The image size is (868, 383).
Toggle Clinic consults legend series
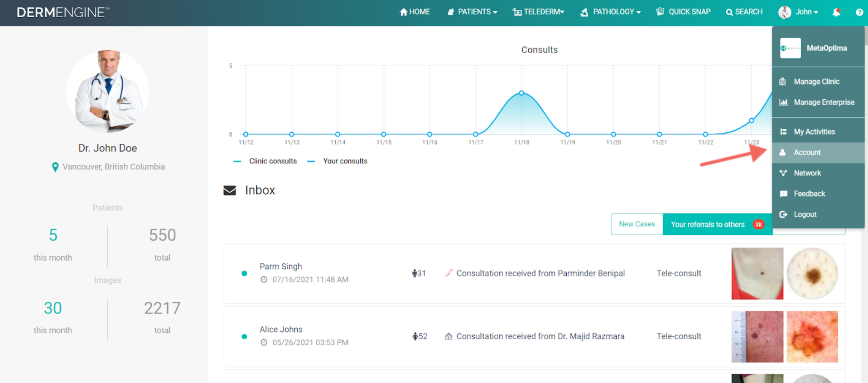pos(265,161)
